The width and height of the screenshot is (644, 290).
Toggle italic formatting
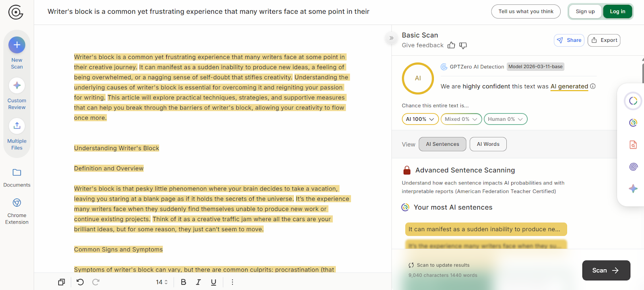tap(198, 282)
